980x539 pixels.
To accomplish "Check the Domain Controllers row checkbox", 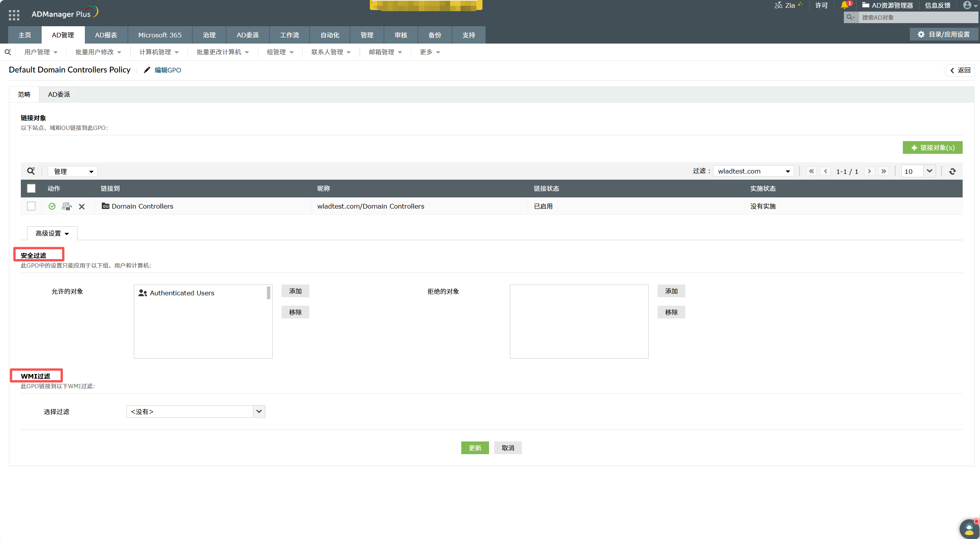I will (x=31, y=206).
